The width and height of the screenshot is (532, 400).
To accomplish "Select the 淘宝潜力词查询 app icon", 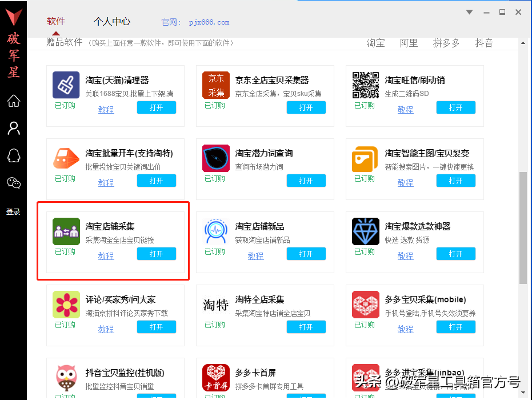I will [x=215, y=158].
